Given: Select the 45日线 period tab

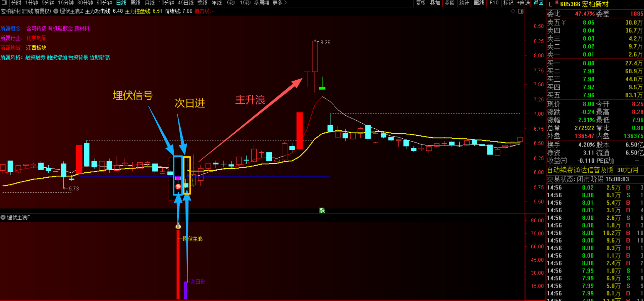Looking at the screenshot, I should [186, 3].
